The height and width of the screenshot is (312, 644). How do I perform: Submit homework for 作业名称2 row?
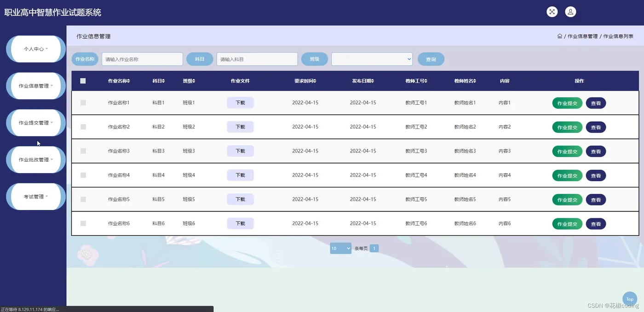(567, 127)
